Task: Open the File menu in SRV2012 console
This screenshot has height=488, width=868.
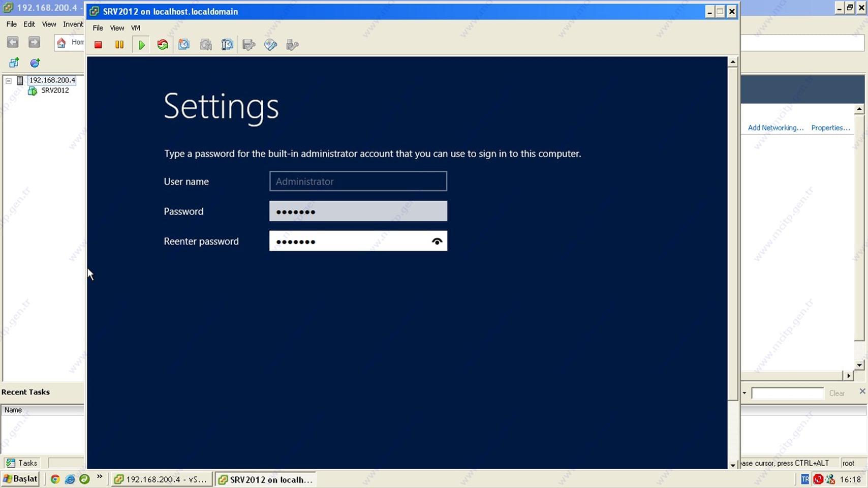Action: (98, 28)
